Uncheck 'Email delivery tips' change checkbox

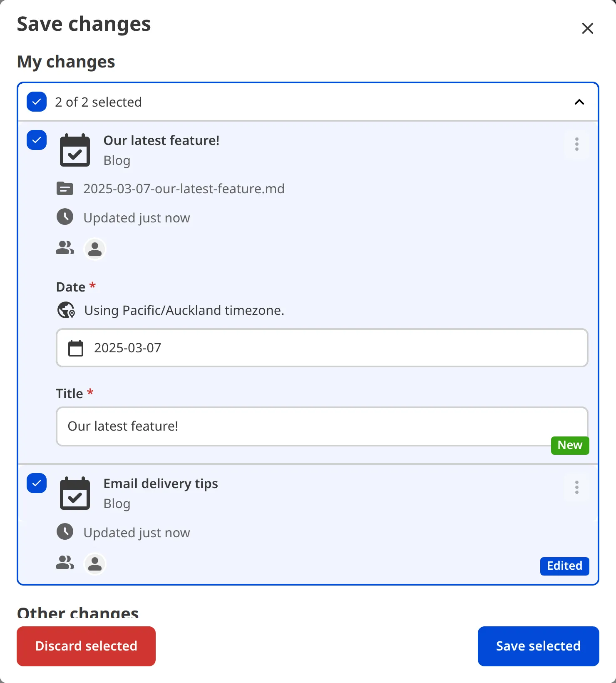click(37, 483)
